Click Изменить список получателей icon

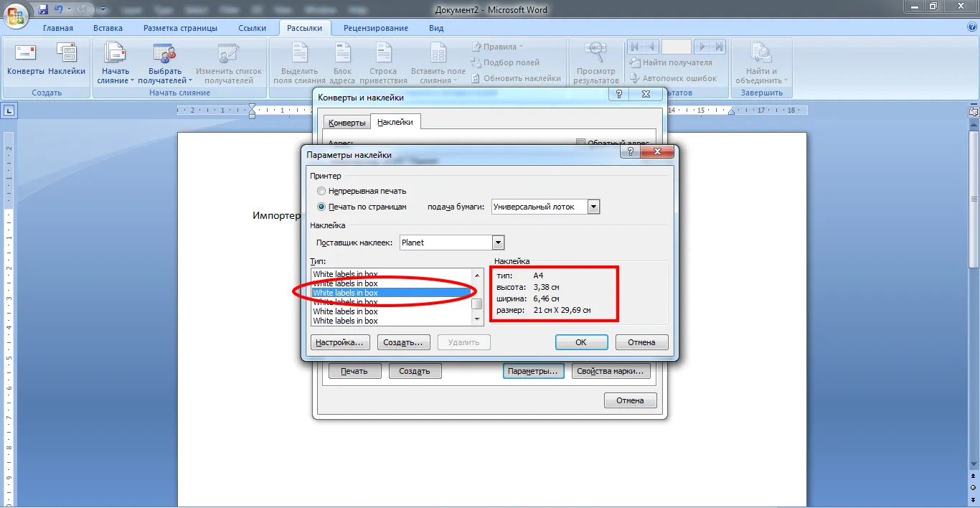pyautogui.click(x=229, y=63)
